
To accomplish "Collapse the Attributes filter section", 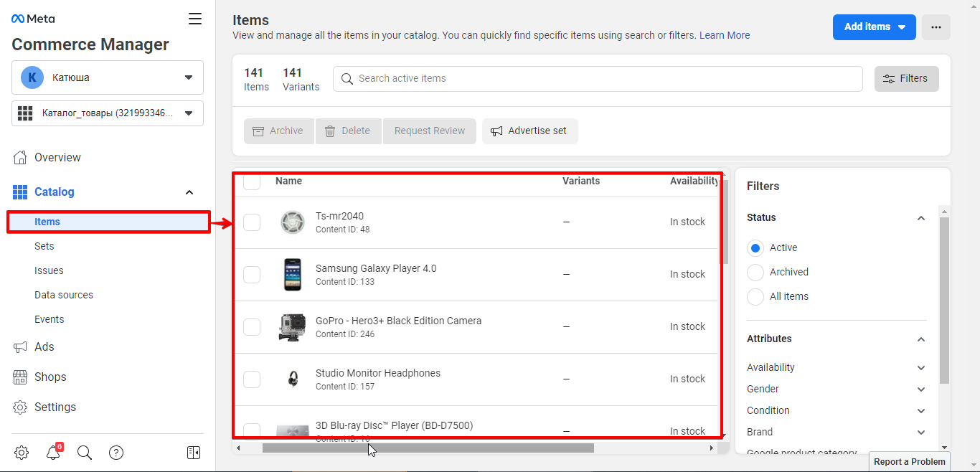I will [921, 339].
